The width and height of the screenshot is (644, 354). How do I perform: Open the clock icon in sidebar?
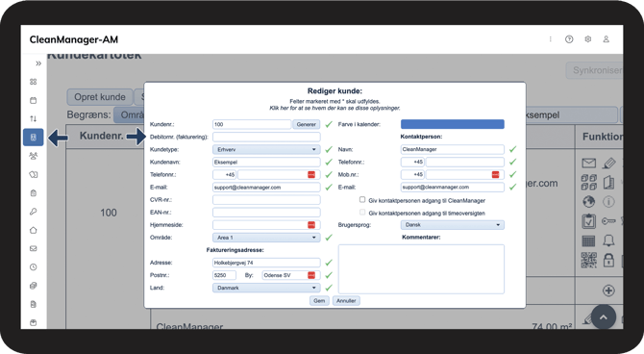(x=34, y=266)
